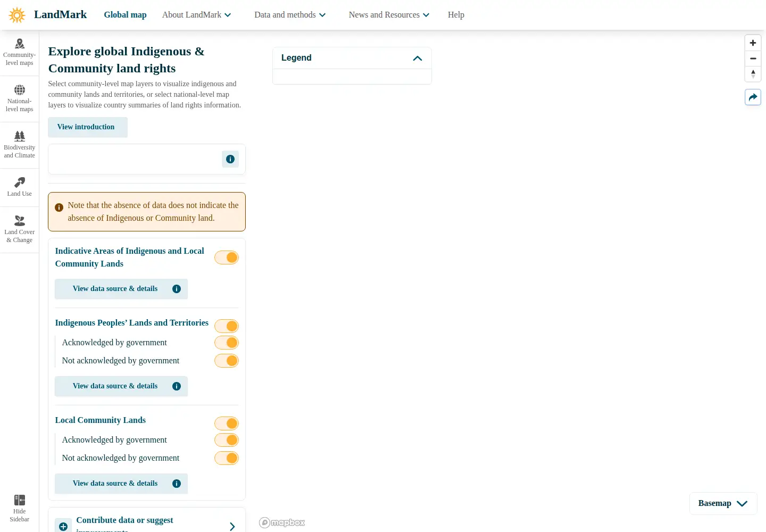The width and height of the screenshot is (766, 532).
Task: Click the LandMark sun logo
Action: point(17,15)
